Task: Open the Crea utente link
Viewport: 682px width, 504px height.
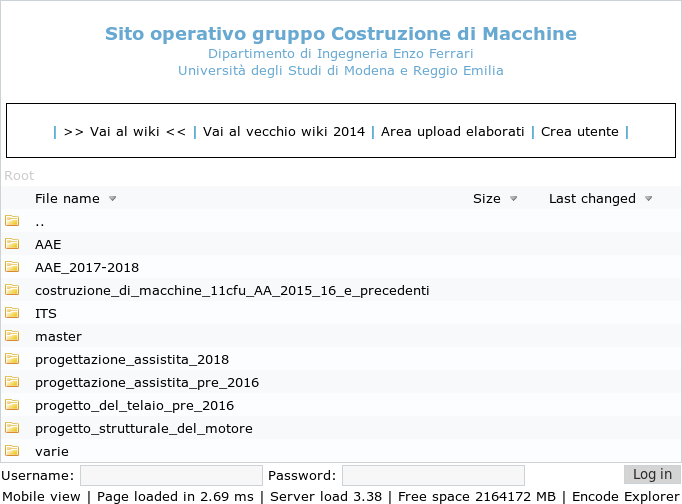Action: click(x=580, y=132)
